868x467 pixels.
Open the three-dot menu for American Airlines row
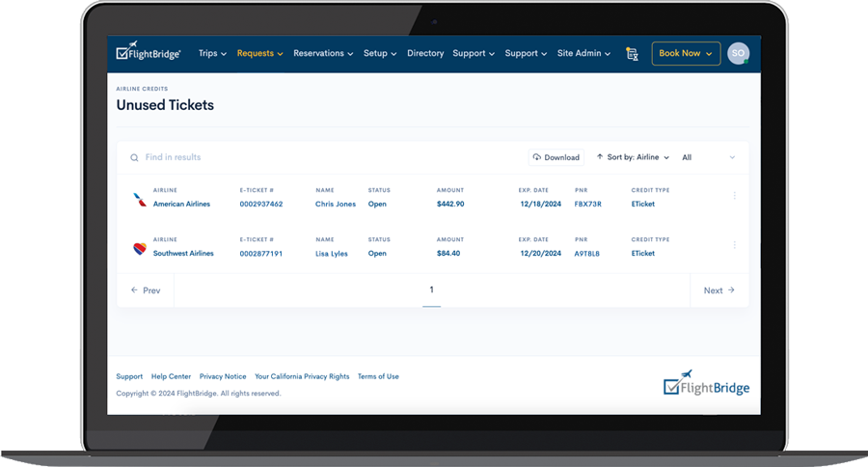tap(735, 196)
